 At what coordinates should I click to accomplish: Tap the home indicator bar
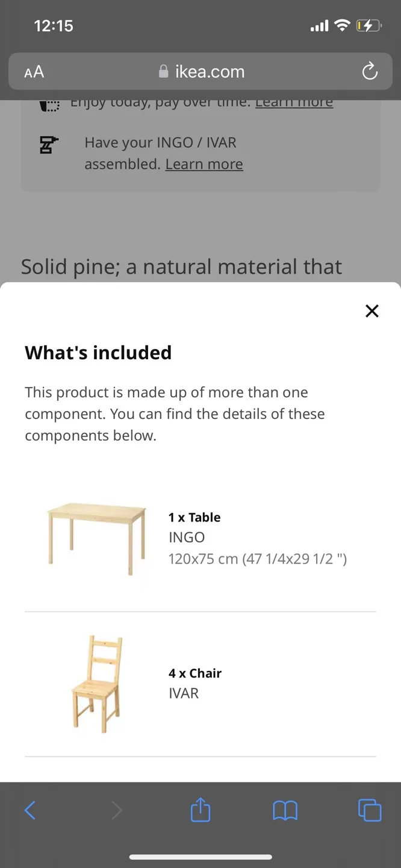tap(200, 857)
